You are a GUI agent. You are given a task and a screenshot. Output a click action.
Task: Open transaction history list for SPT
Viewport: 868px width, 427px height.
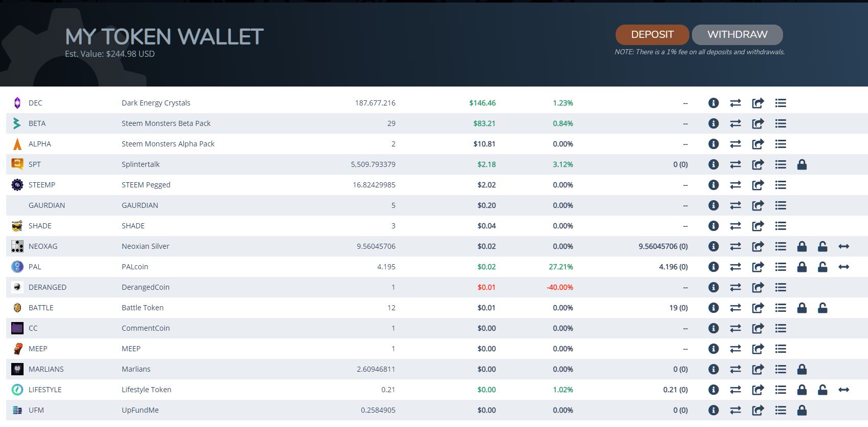click(780, 164)
